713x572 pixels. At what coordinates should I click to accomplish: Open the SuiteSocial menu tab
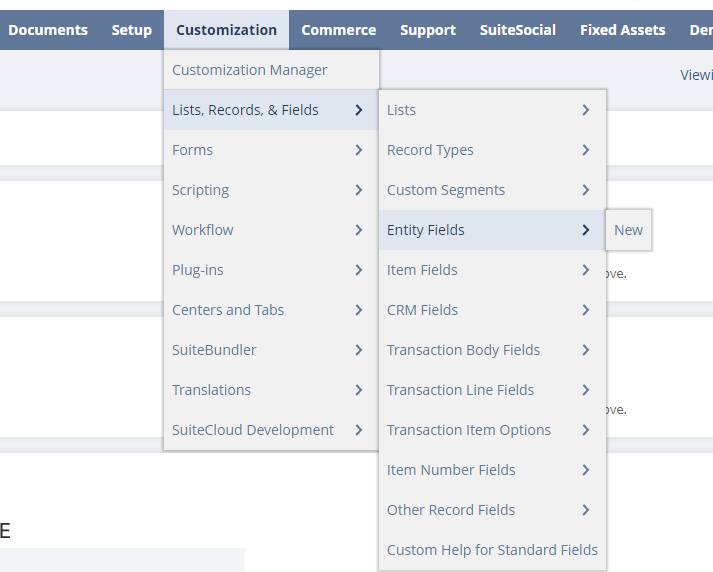coord(517,30)
